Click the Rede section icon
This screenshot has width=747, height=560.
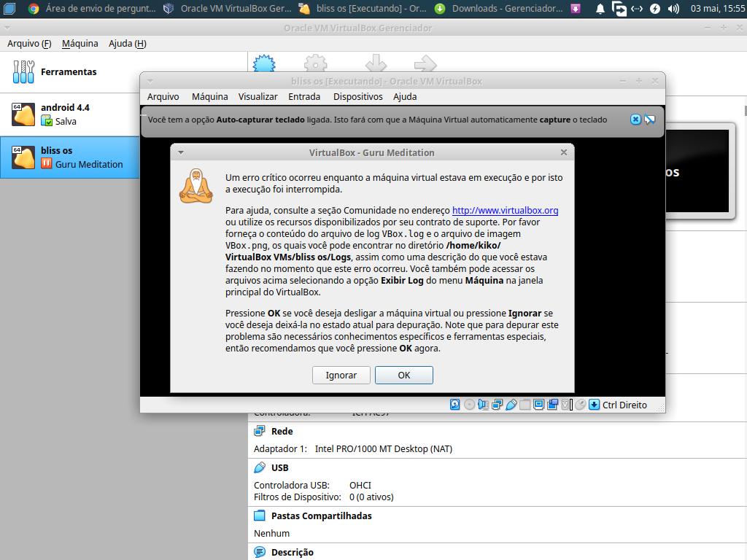[260, 431]
